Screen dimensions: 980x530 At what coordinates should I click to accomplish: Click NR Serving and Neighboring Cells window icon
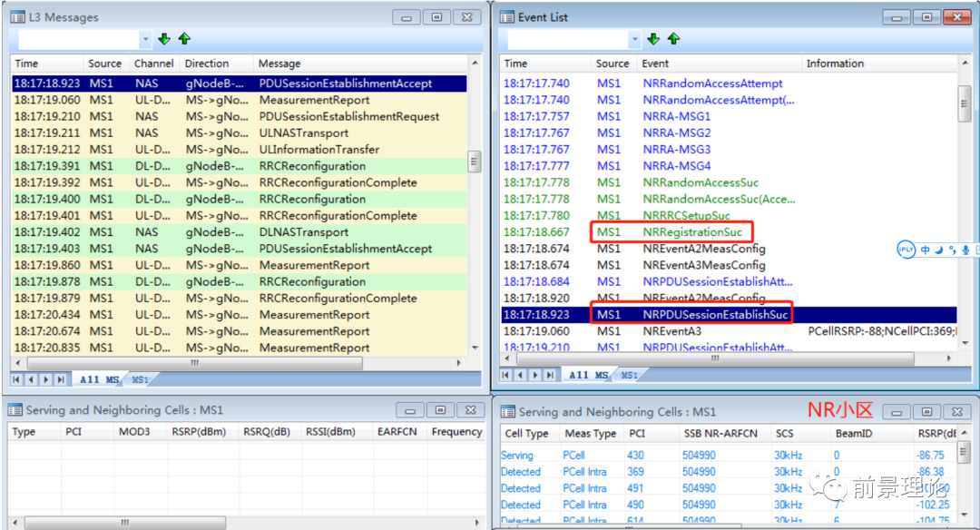pos(508,412)
